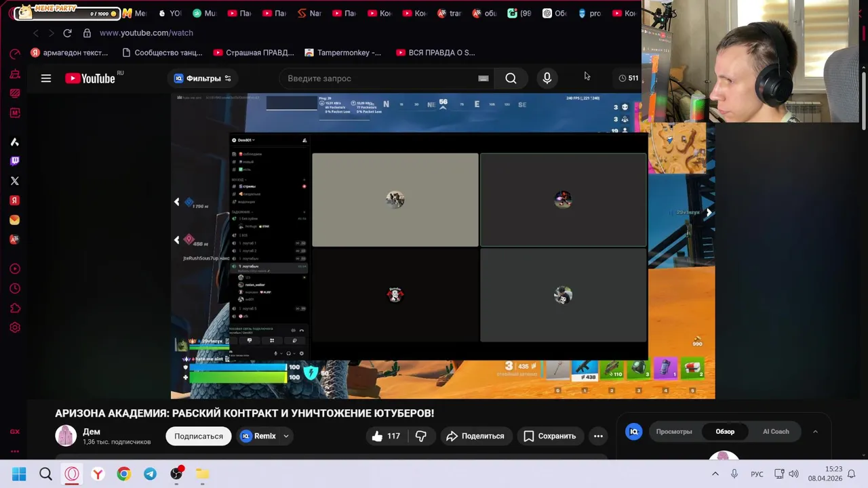Switch to the pro browser tab
This screenshot has width=868, height=488.
pos(589,13)
